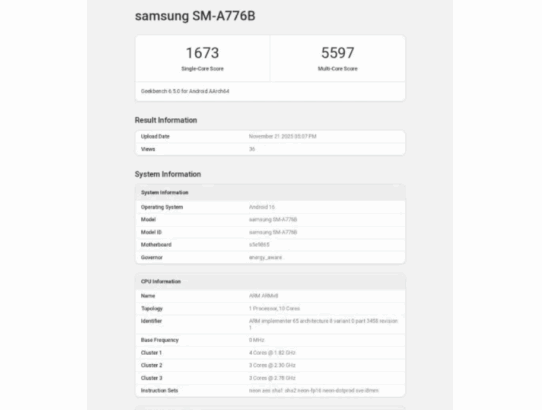Click the 'Single-Core Score' label
The image size is (542, 410).
pos(203,69)
